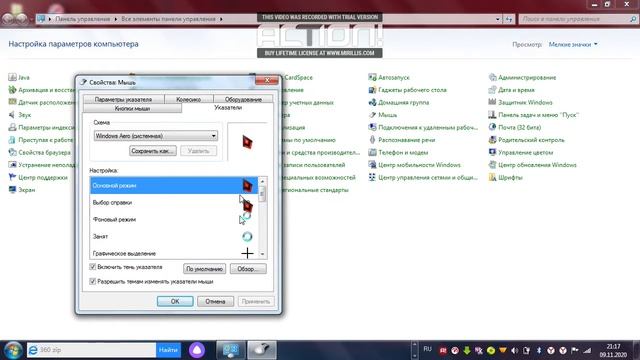This screenshot has height=360, width=640.
Task: Click the Windows Start orb
Action: click(13, 350)
